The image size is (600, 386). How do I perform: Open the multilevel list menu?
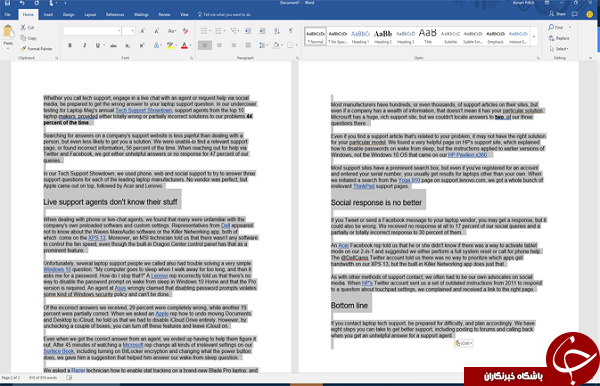click(x=235, y=31)
